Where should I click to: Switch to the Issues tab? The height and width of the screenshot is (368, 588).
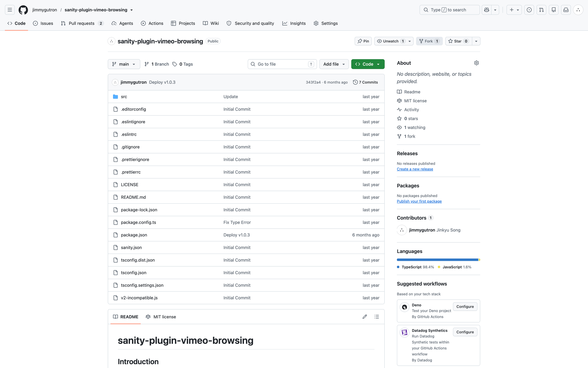click(43, 23)
